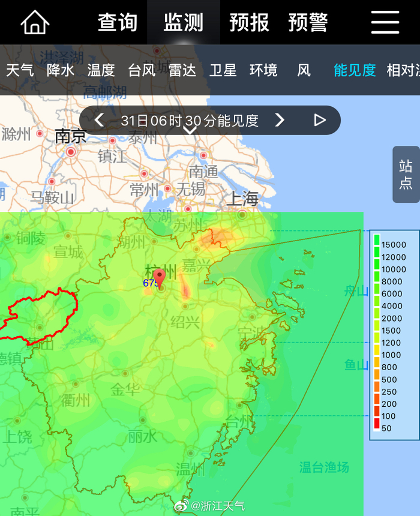Viewport: 420px width, 516px height.
Task: Tap the 镇江 city marker dot
Action: (x=112, y=140)
